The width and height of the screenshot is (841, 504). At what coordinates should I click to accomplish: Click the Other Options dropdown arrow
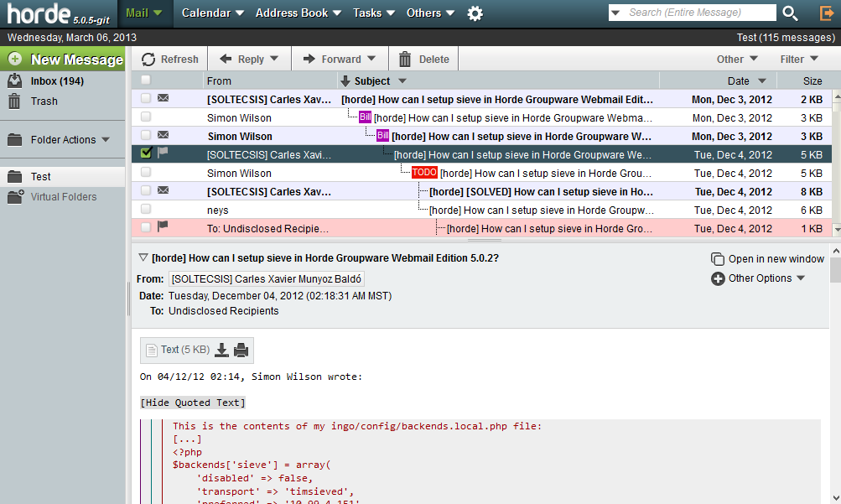pyautogui.click(x=801, y=278)
